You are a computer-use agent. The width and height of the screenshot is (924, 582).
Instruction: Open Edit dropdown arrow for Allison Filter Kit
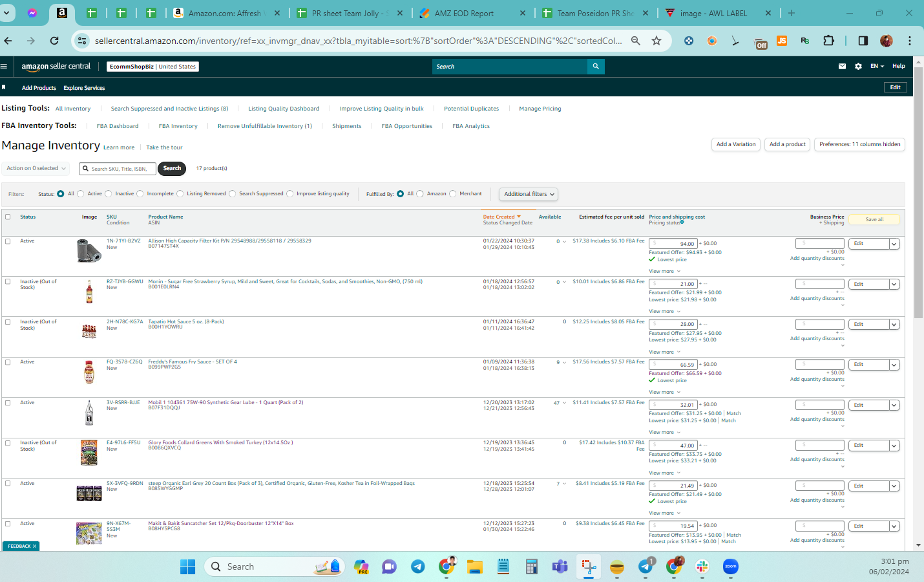[x=894, y=244]
